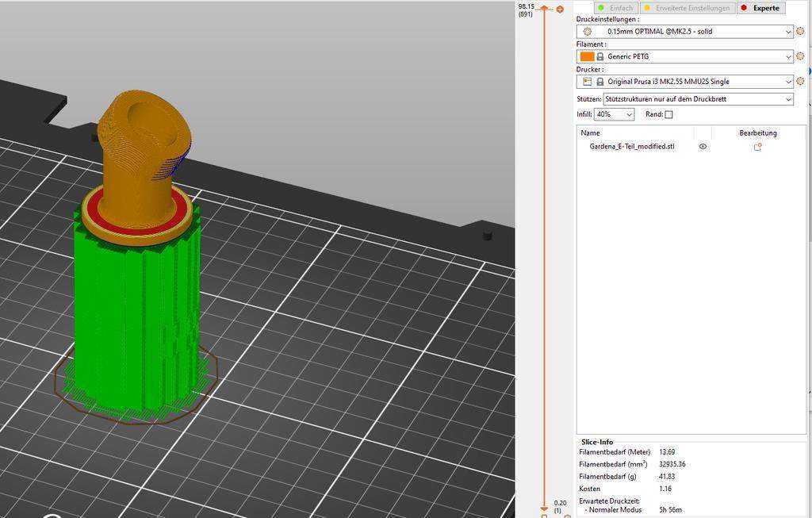This screenshot has width=812, height=518.
Task: Open filament settings gear next to Generic PETG
Action: (x=800, y=56)
